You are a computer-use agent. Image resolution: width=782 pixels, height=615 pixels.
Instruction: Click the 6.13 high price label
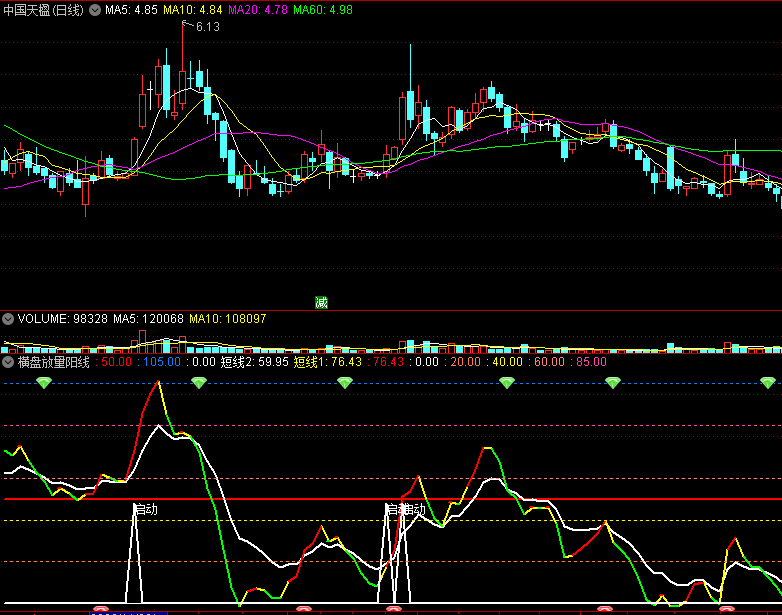tap(207, 27)
